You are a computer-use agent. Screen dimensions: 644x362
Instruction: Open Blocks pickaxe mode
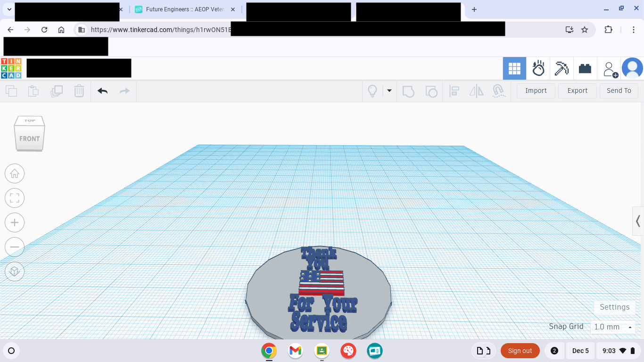pyautogui.click(x=561, y=69)
